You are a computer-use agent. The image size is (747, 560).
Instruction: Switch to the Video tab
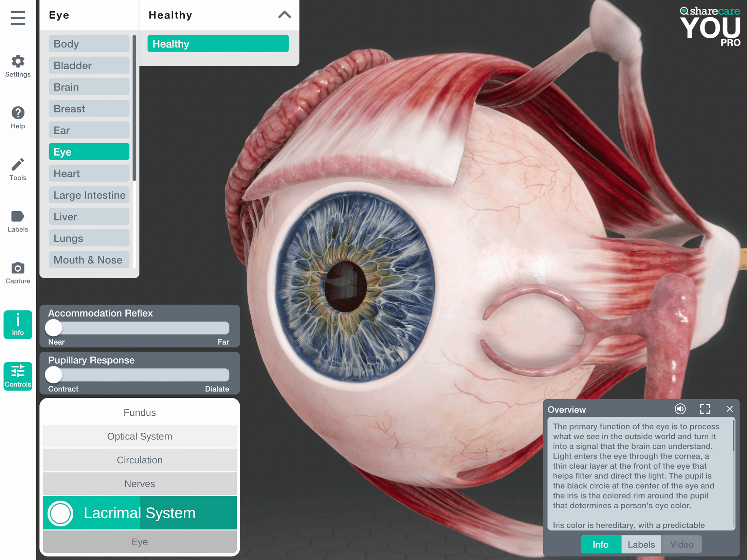tap(681, 544)
